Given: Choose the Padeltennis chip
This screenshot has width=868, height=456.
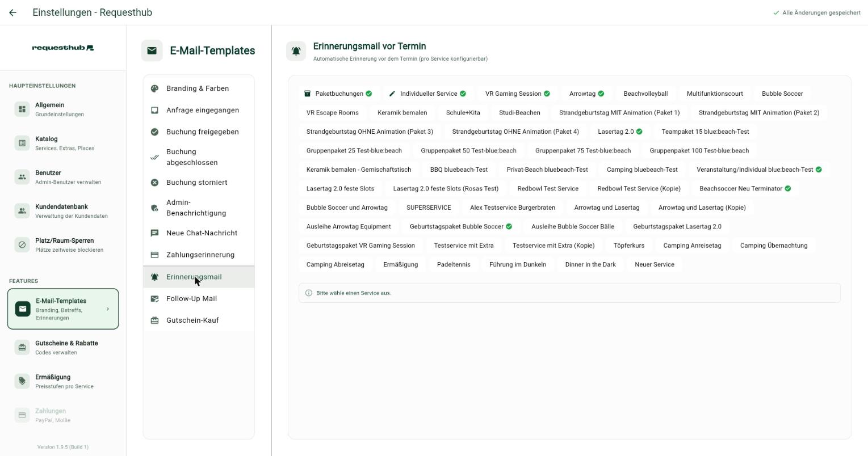Looking at the screenshot, I should (454, 264).
